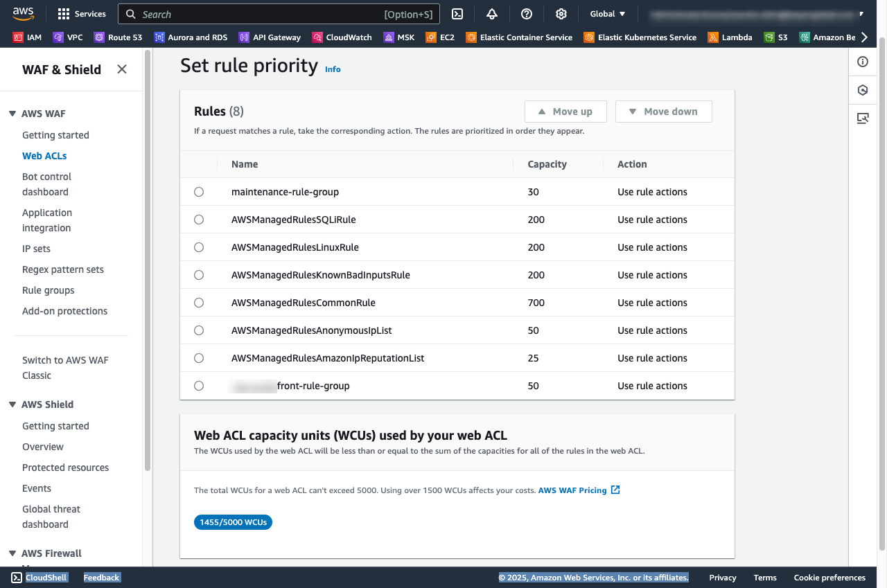This screenshot has height=588, width=887.
Task: Close the WAF & Shield sidebar
Action: click(x=122, y=69)
